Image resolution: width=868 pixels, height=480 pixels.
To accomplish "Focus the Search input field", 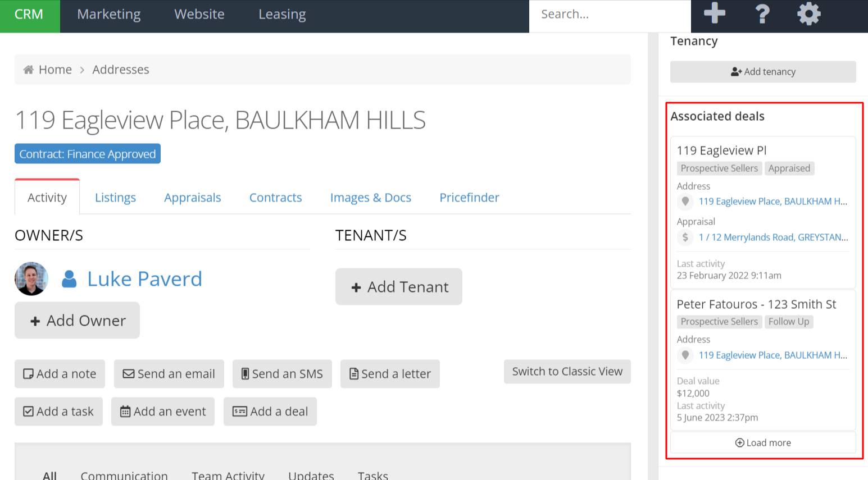I will (610, 15).
